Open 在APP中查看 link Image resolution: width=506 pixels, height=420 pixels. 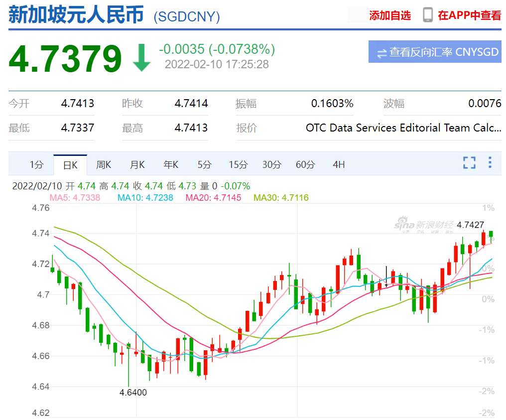(x=469, y=15)
